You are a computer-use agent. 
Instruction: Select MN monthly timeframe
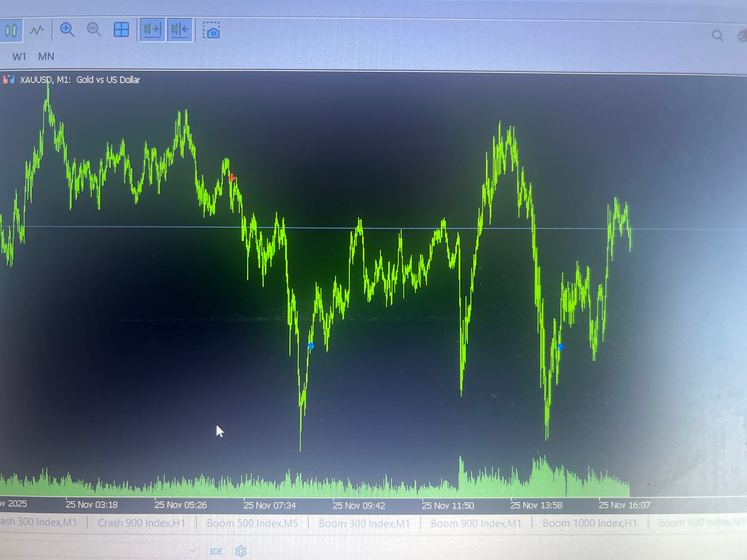(46, 56)
